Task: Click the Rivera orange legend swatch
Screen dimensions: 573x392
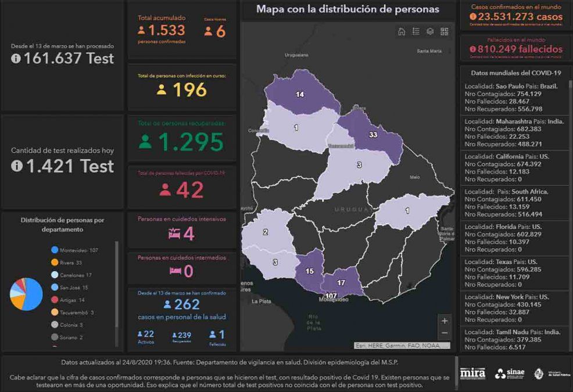Action: point(55,262)
